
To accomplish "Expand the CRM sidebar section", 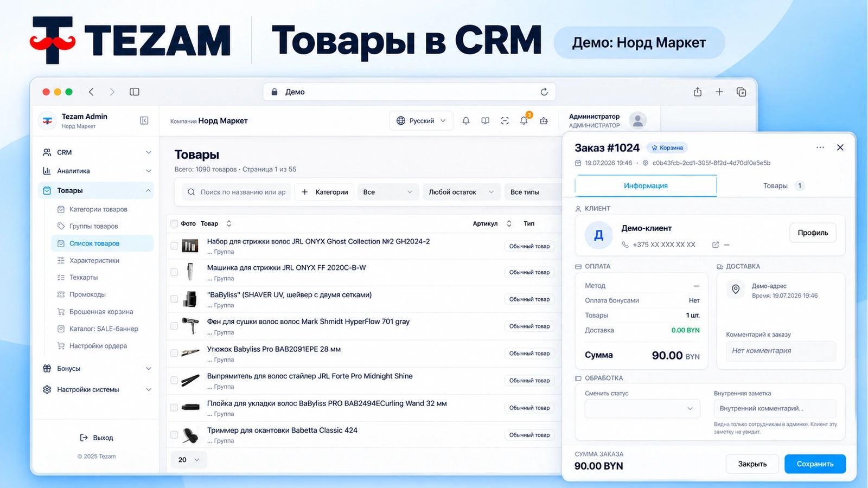I will (x=97, y=152).
